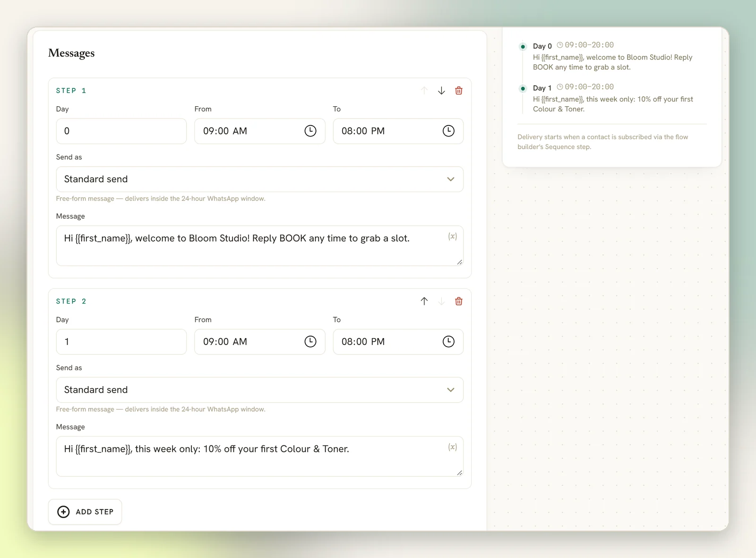Viewport: 756px width, 558px height.
Task: Open Step 2 Send as dropdown
Action: pos(259,389)
